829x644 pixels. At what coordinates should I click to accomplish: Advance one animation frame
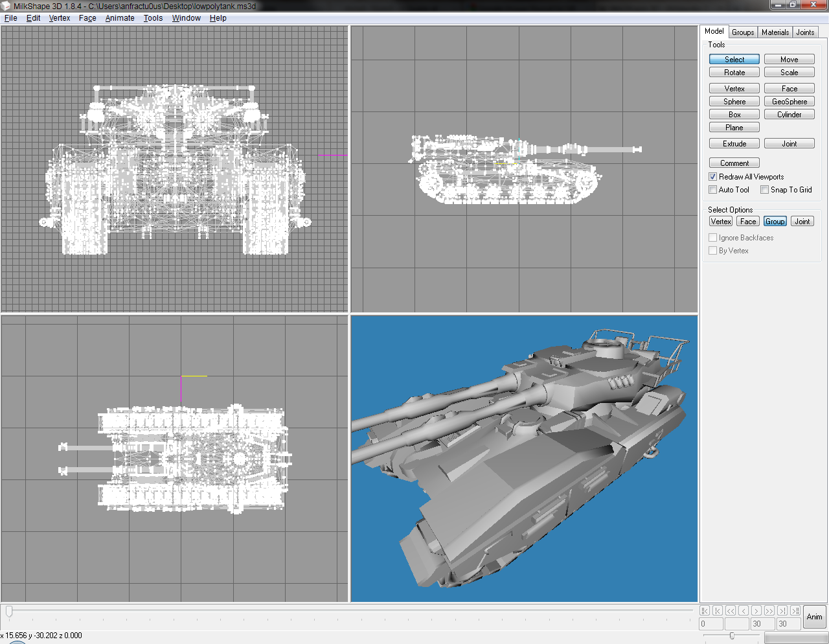tap(756, 610)
